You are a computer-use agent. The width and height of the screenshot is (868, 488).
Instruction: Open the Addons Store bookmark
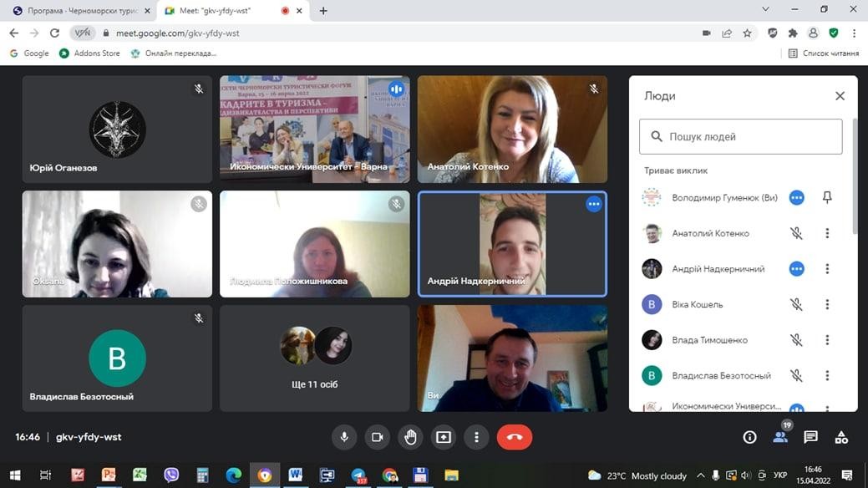[89, 53]
